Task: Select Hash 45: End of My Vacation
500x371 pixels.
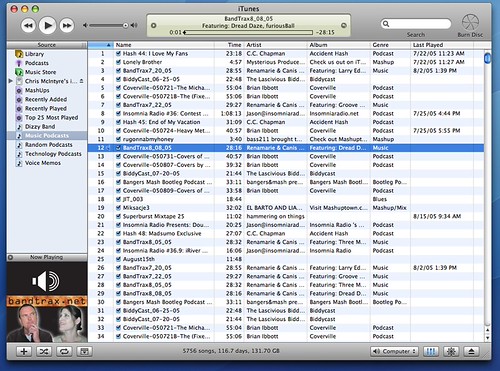Action: (x=286, y=122)
